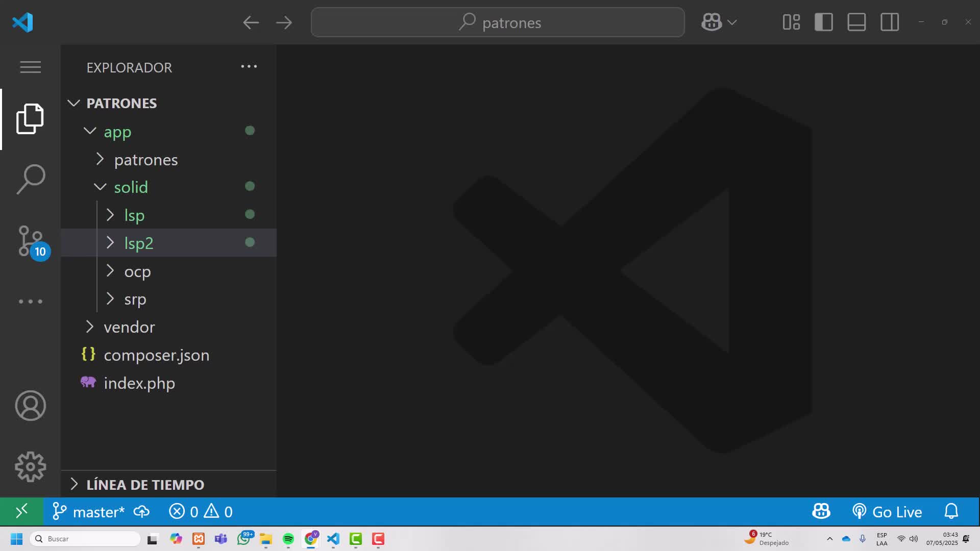Open remote window indicator in status bar
This screenshot has width=980, height=551.
point(21,511)
